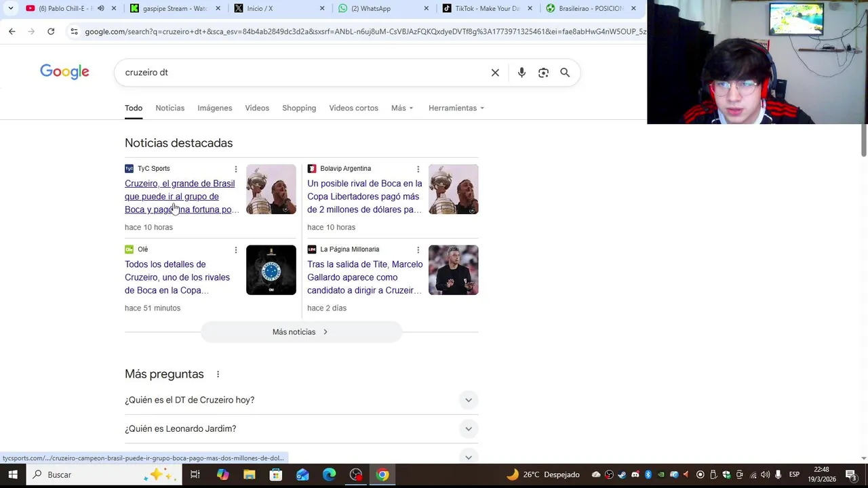Submit search with the magnifying glass icon
The image size is (868, 488).
pos(565,73)
